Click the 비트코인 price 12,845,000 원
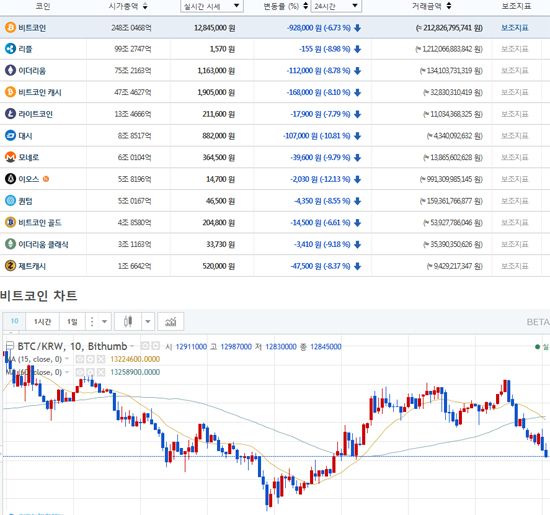This screenshot has height=515, width=550. pyautogui.click(x=215, y=28)
